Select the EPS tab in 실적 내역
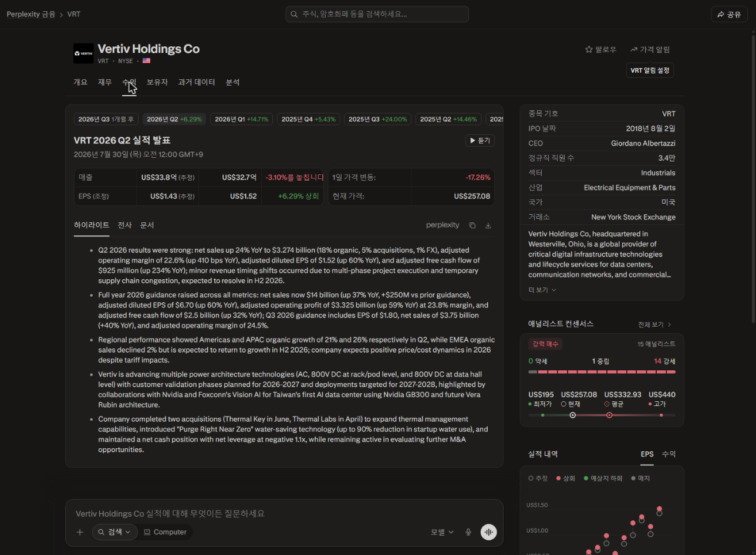The image size is (756, 555). pos(647,454)
